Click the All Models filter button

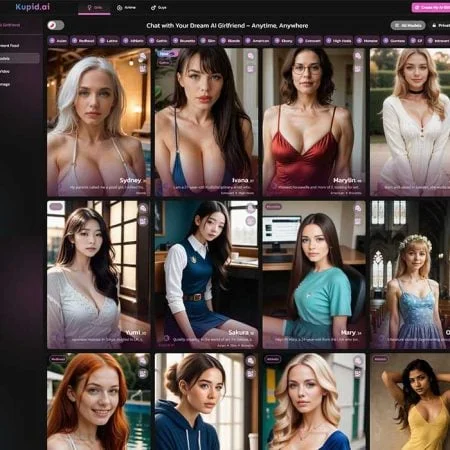(408, 25)
